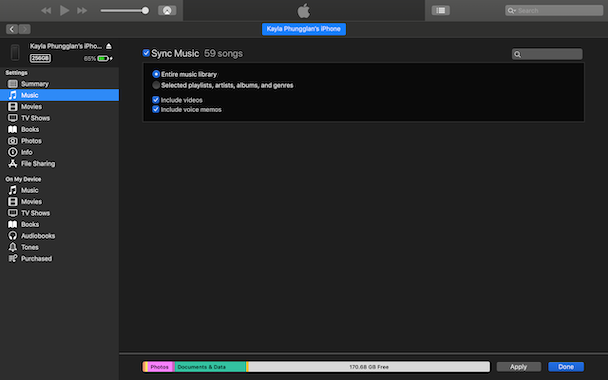Click the iPhone device thumbnail
The width and height of the screenshot is (608, 380).
click(15, 52)
